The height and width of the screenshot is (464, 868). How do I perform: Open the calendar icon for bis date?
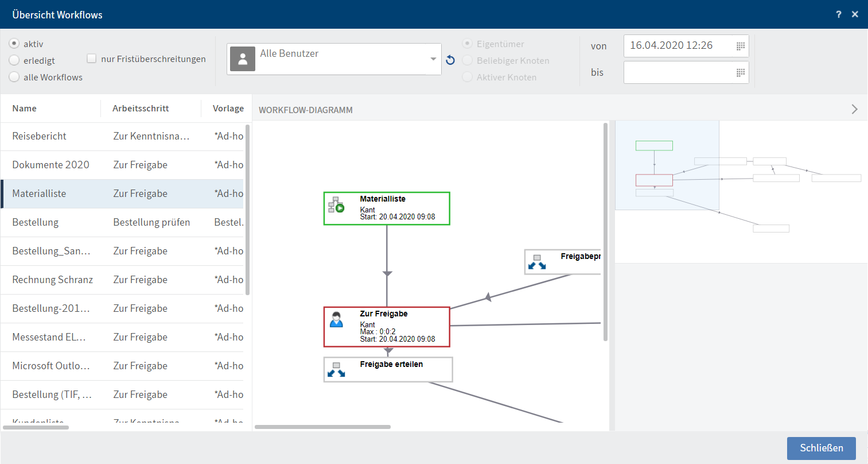tap(740, 72)
